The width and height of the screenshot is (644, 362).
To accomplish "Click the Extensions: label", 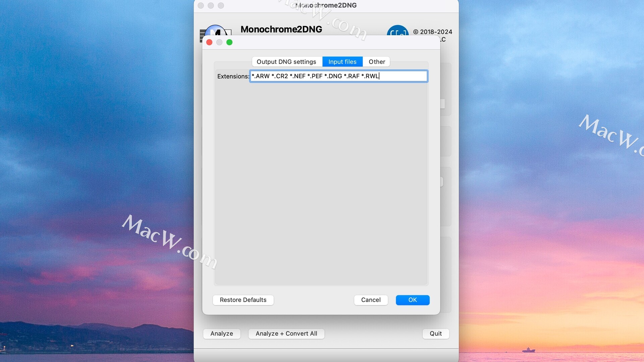I will pos(233,76).
